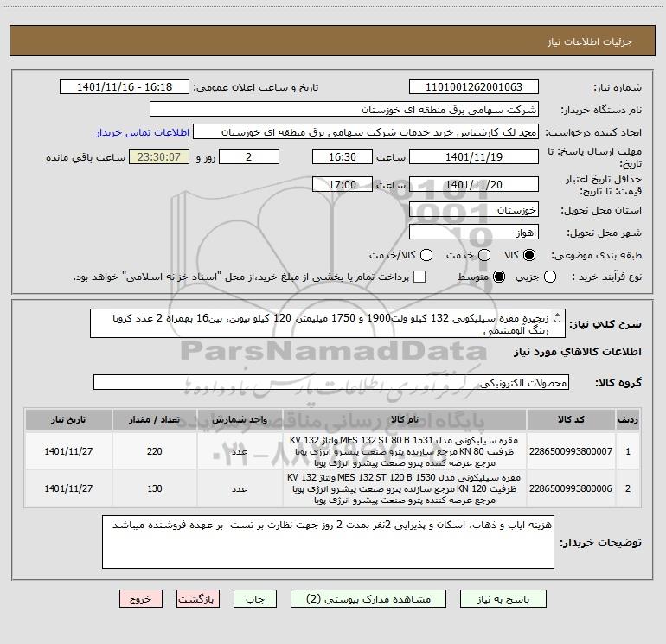
Task: Click the خروج exit button
Action: tap(141, 599)
